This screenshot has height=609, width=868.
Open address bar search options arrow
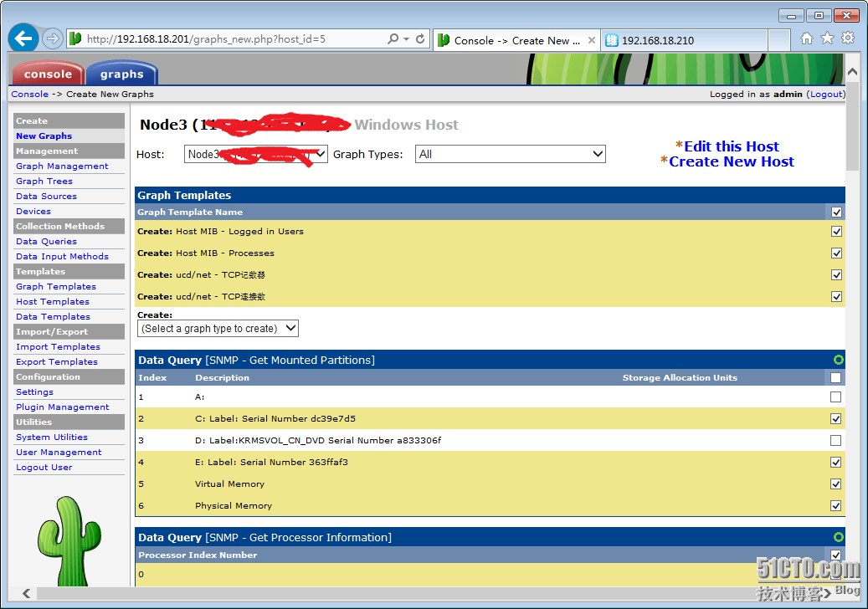[406, 38]
